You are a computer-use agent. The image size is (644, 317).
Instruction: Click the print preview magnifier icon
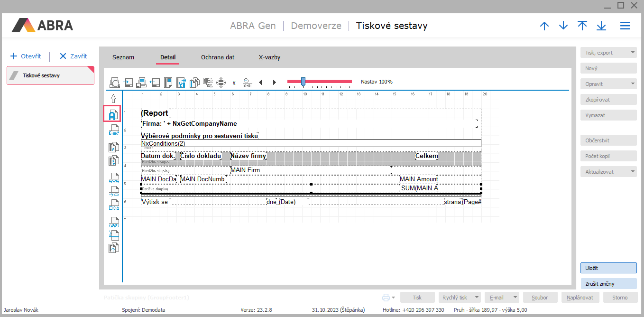[114, 83]
